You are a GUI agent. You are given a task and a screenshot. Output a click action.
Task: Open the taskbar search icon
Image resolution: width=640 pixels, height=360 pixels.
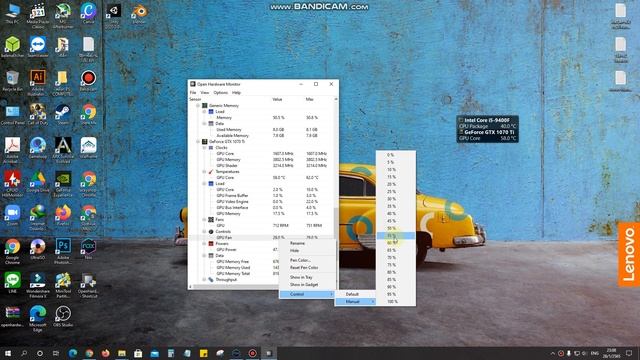tap(24, 353)
